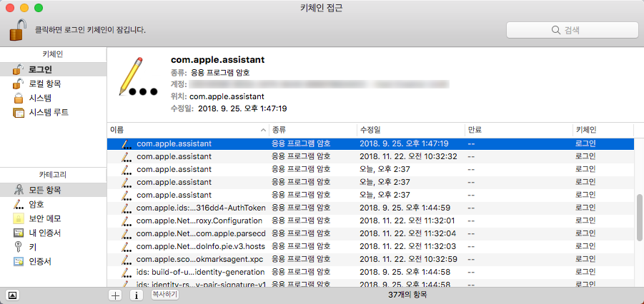Sort the list by the 이름 column header
644x304 pixels.
pyautogui.click(x=186, y=130)
